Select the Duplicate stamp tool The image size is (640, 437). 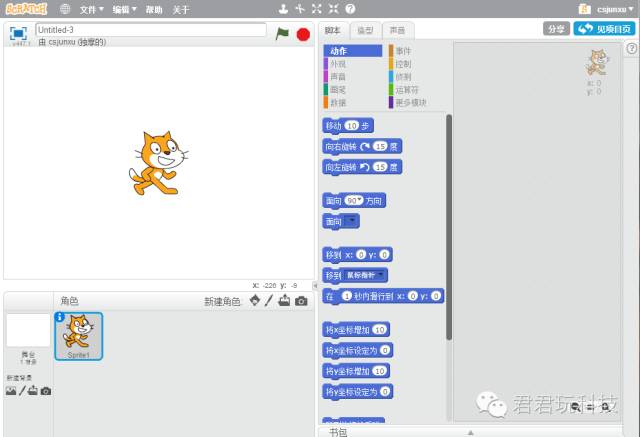[x=283, y=9]
